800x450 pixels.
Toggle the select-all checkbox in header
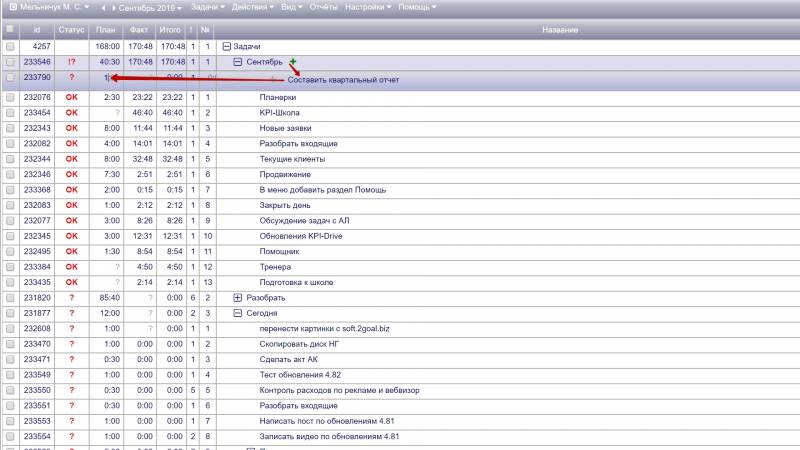tap(10, 29)
